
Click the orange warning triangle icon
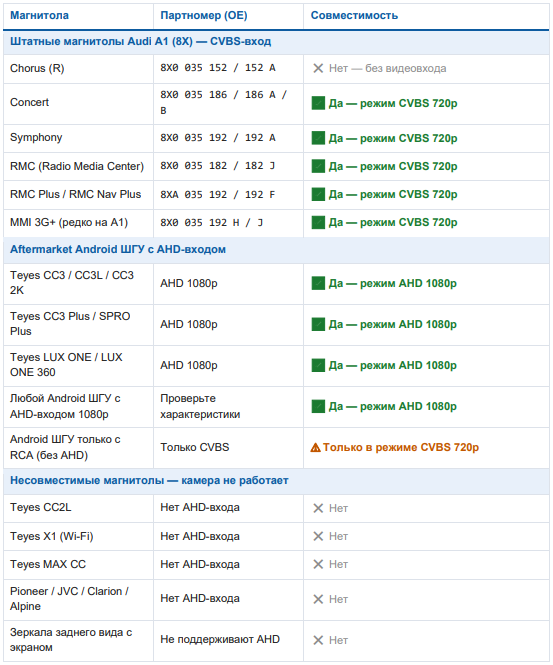[x=316, y=447]
